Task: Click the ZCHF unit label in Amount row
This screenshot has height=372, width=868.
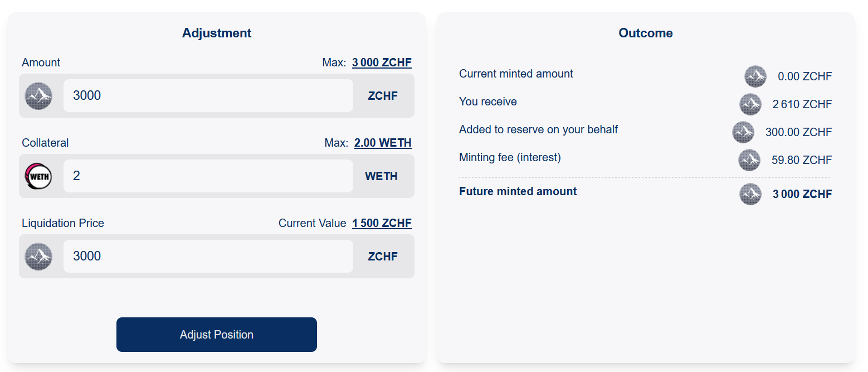Action: click(x=383, y=96)
